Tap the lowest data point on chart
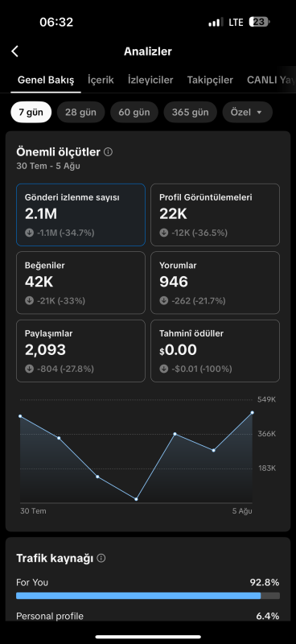 pos(136,499)
